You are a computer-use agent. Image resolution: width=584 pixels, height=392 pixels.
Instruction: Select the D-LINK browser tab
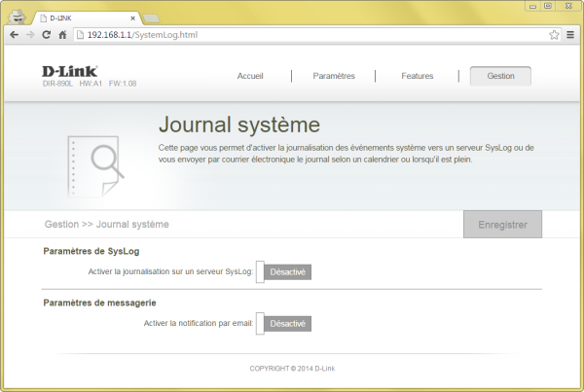click(83, 17)
